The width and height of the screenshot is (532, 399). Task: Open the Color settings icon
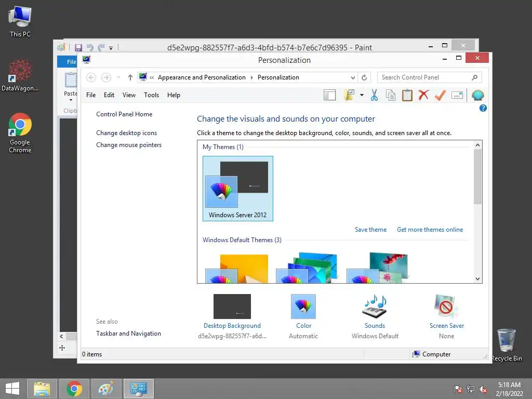click(x=303, y=307)
